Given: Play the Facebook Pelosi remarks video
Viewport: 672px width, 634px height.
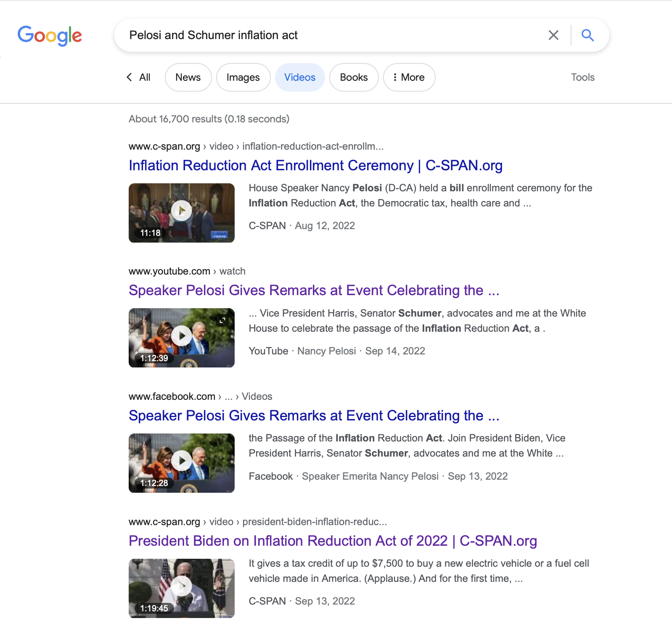Looking at the screenshot, I should pyautogui.click(x=182, y=461).
